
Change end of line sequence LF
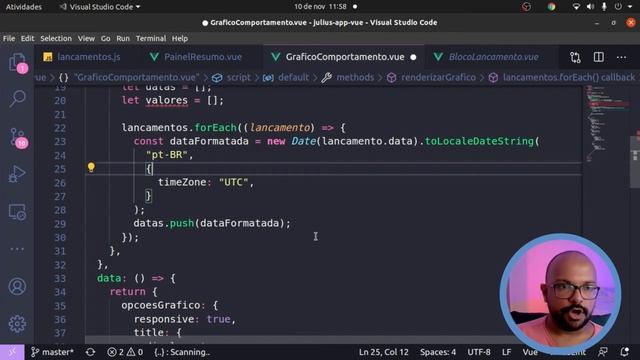(x=506, y=352)
